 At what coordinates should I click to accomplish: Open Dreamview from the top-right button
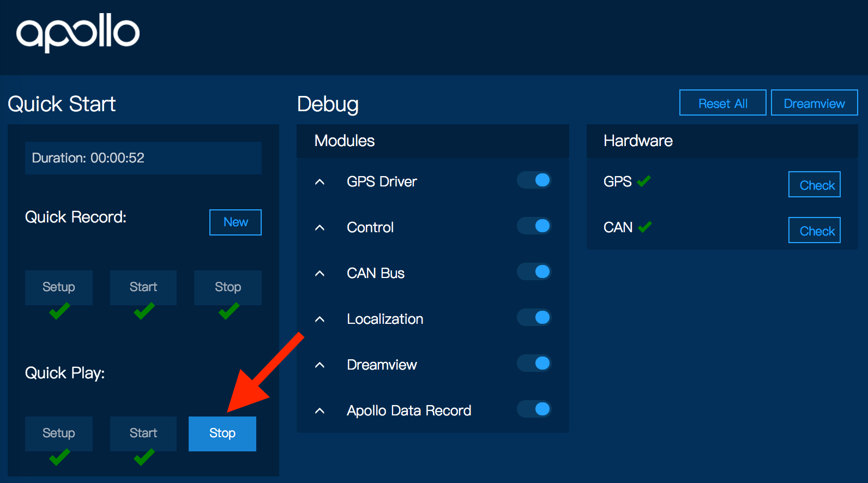(x=814, y=103)
